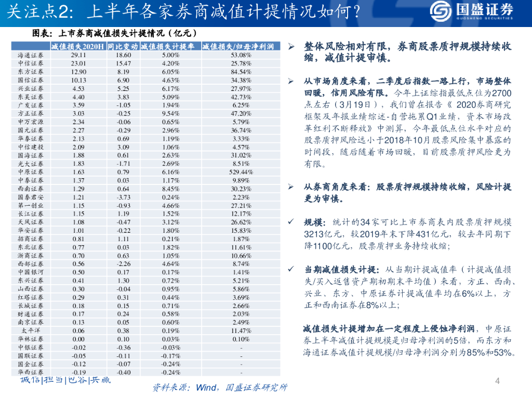Click the 中原证券 row label

(31, 172)
